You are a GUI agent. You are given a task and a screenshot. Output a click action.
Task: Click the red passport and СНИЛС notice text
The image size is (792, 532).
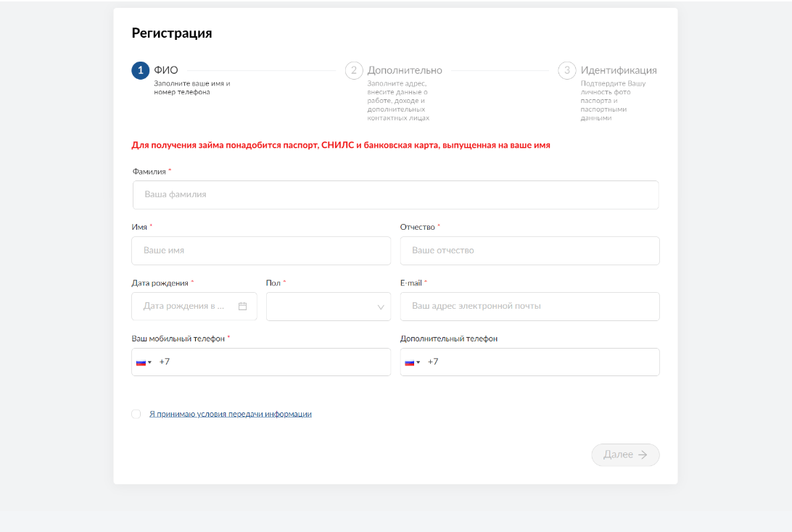341,146
